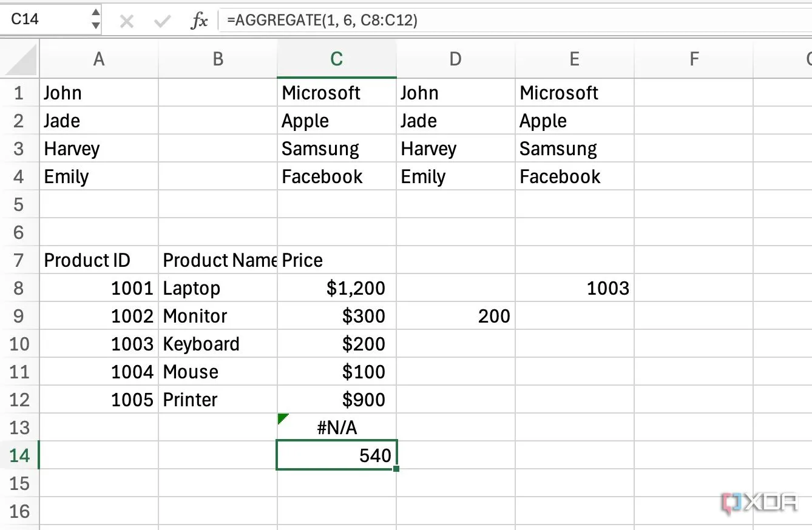Select column E header
This screenshot has height=530, width=812.
click(574, 59)
